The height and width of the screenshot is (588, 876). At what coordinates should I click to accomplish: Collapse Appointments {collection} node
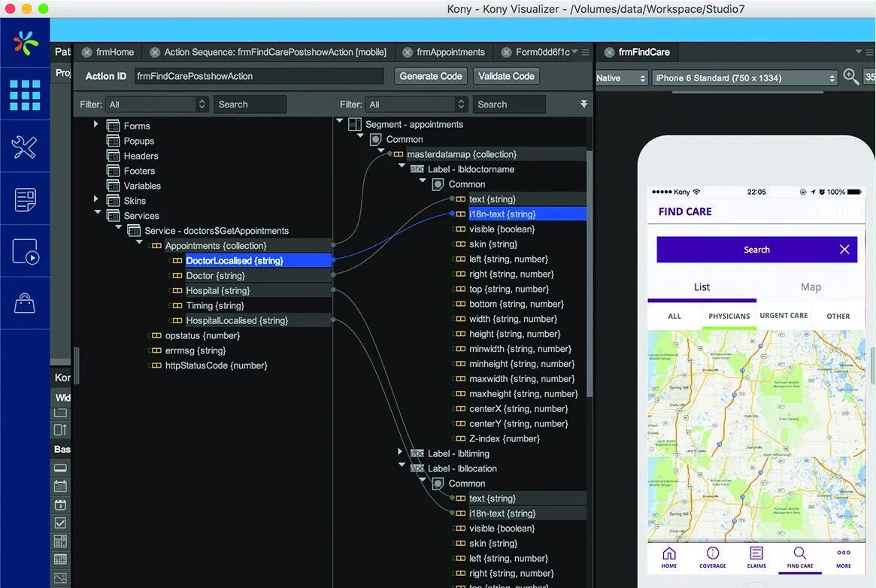139,242
